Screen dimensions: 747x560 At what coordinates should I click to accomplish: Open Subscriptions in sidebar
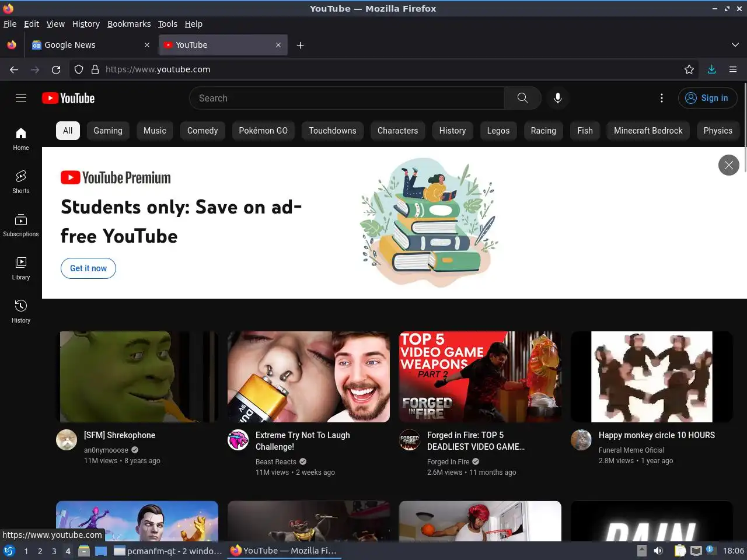click(21, 226)
